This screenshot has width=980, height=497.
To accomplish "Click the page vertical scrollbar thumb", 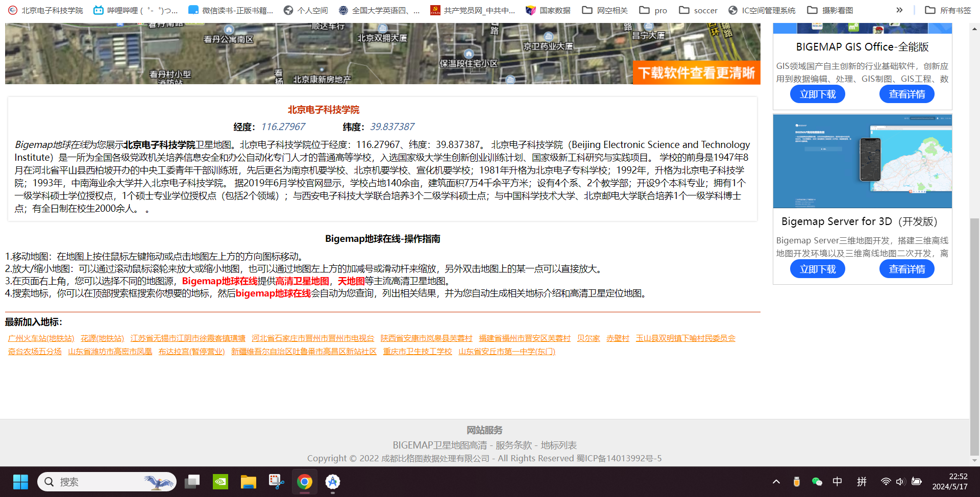I will [975, 336].
